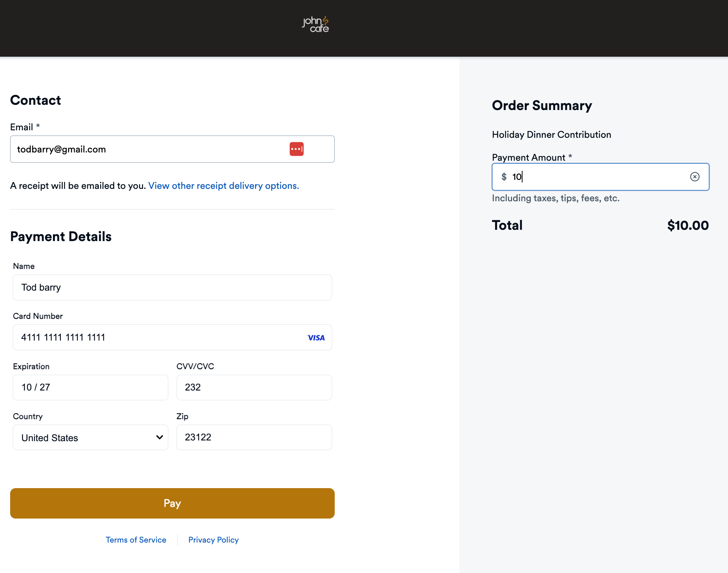Open the Terms of Service link
Screen dimensions: 728x573
[136, 540]
